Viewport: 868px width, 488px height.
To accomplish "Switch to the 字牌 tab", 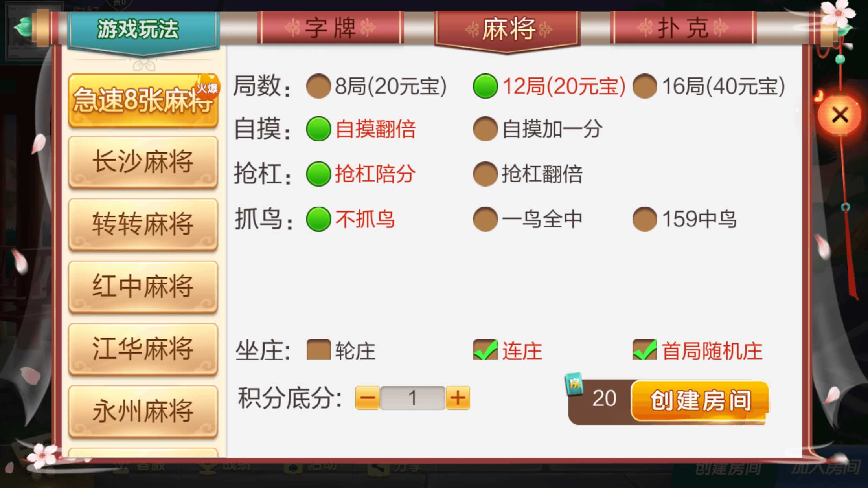I will point(331,28).
